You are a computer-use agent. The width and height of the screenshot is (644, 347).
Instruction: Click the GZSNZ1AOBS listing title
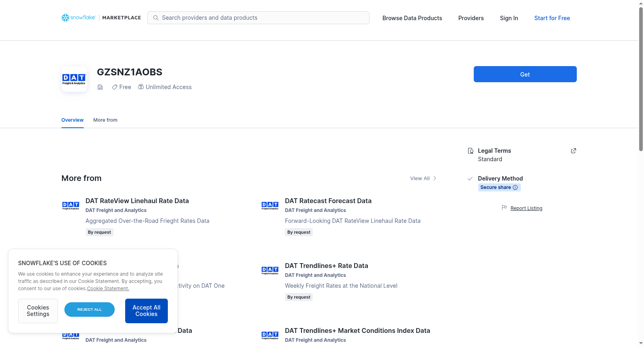pos(130,72)
